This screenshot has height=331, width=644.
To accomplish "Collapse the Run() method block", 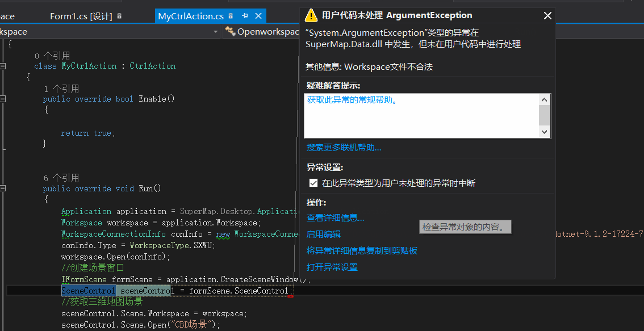I will (x=3, y=188).
